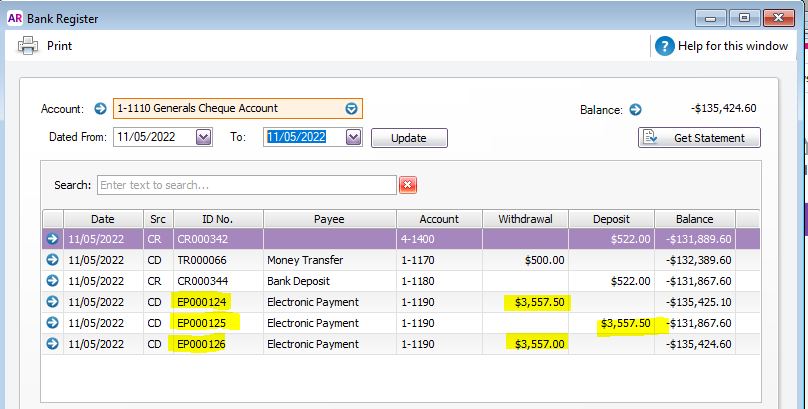808x409 pixels.
Task: Sort by the Withdrawal column header
Action: coord(525,218)
